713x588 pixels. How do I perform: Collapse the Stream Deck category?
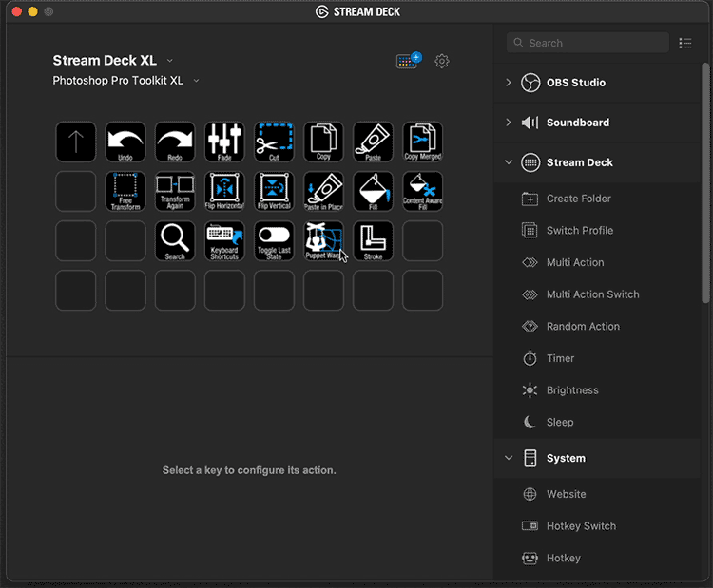point(509,162)
